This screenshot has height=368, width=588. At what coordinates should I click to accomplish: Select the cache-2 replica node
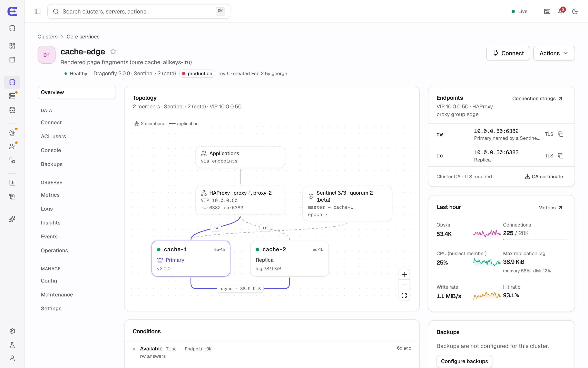point(289,258)
